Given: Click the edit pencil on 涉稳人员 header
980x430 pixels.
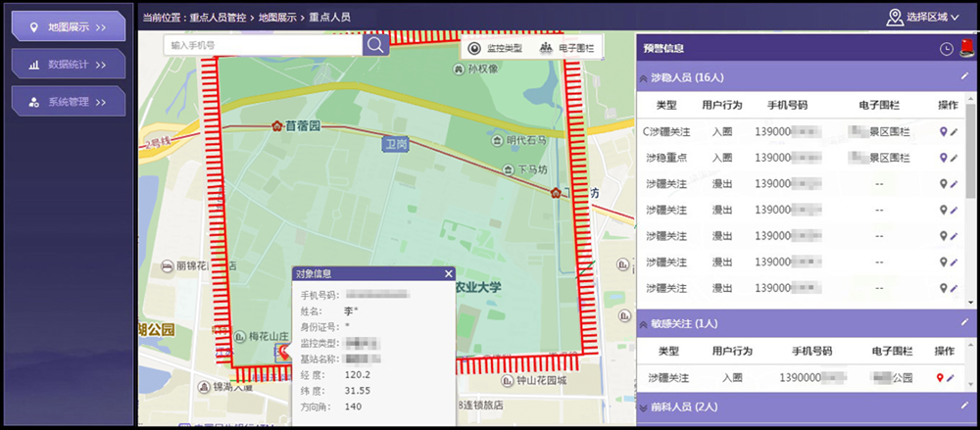Looking at the screenshot, I should pyautogui.click(x=964, y=76).
